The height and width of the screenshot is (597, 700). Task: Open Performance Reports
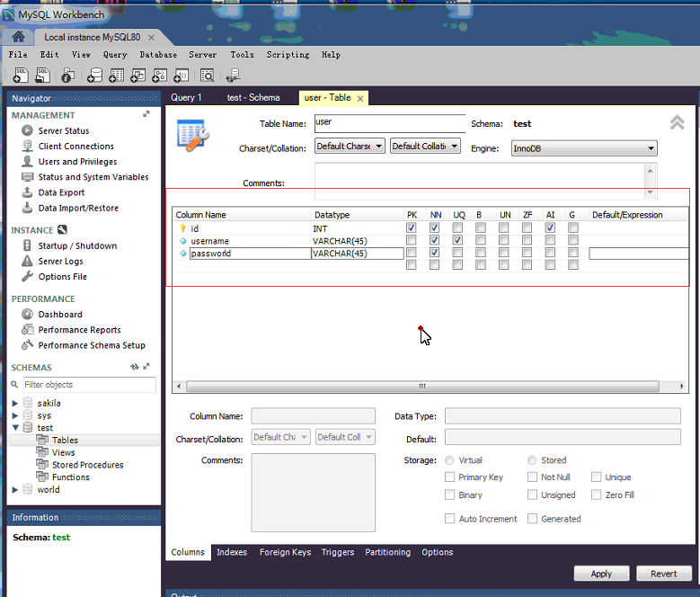(79, 330)
